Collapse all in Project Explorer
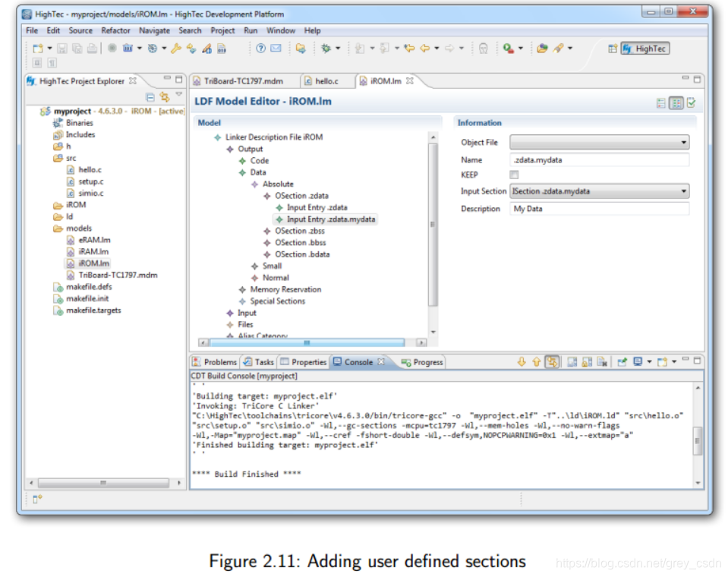 tap(150, 97)
